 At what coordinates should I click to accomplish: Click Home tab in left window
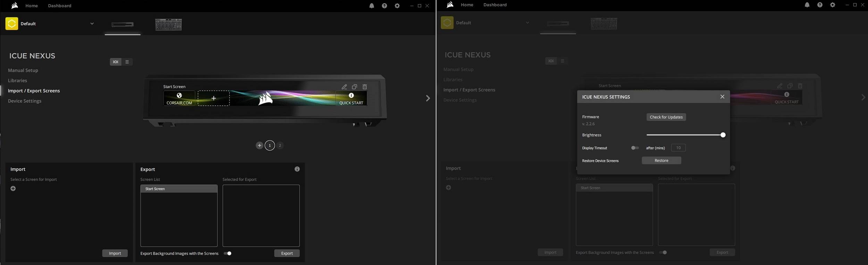click(x=32, y=6)
